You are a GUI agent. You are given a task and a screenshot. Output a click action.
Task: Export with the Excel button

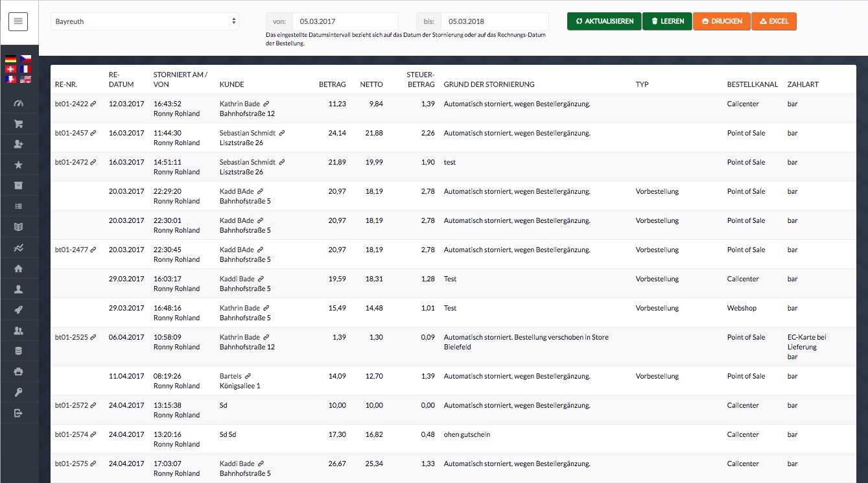(x=774, y=21)
